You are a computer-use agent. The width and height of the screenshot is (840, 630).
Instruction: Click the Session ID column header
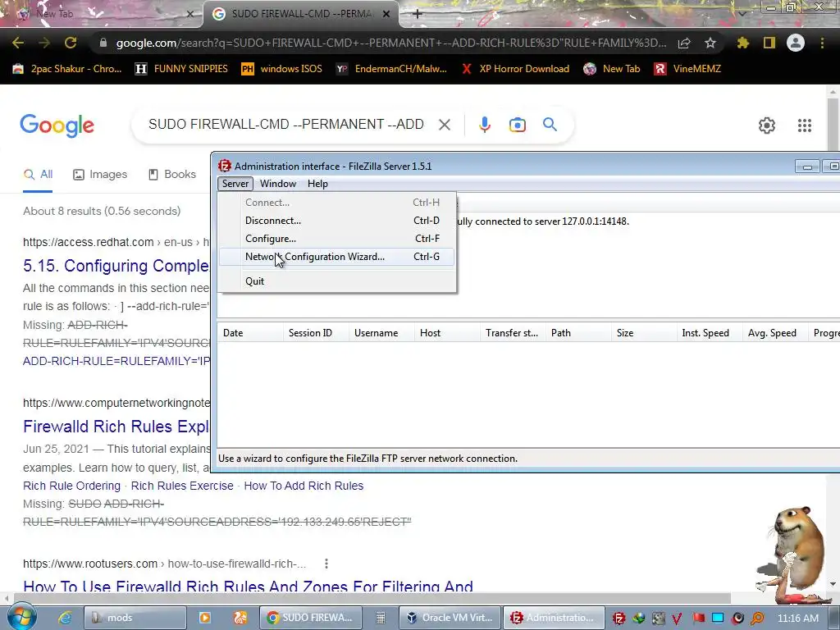[316, 333]
